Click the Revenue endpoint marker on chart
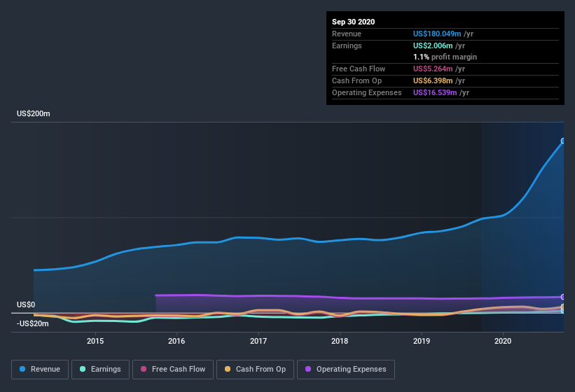575x392 pixels. click(x=563, y=141)
